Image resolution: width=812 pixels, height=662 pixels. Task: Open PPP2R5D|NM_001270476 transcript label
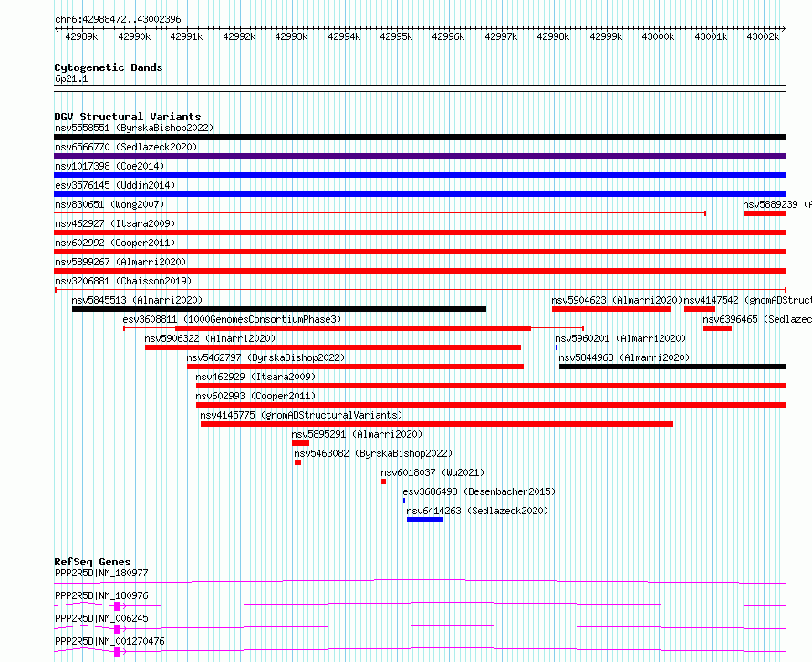click(x=109, y=641)
